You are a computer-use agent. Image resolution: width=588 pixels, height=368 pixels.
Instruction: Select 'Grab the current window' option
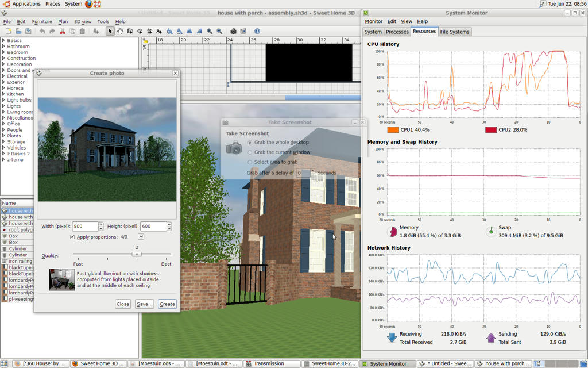tap(250, 152)
